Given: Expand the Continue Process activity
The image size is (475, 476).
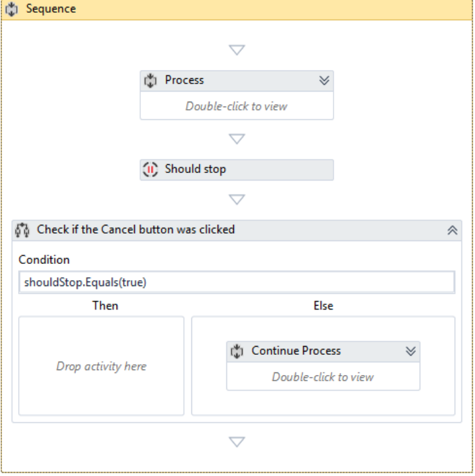Looking at the screenshot, I should click(410, 351).
